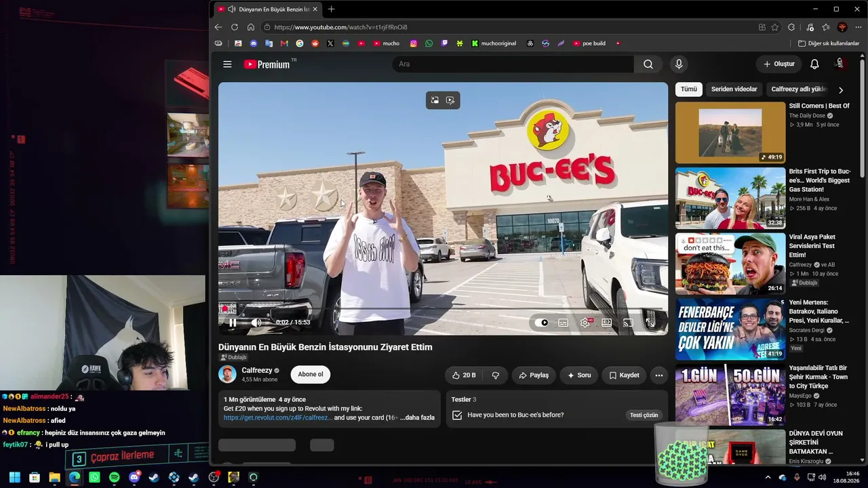Share the video with Paylaş

(x=534, y=375)
